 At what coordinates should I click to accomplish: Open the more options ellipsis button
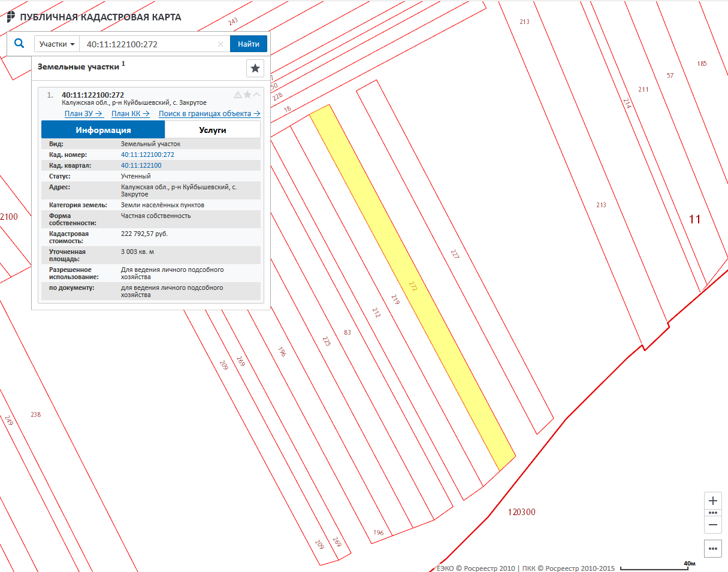[713, 548]
